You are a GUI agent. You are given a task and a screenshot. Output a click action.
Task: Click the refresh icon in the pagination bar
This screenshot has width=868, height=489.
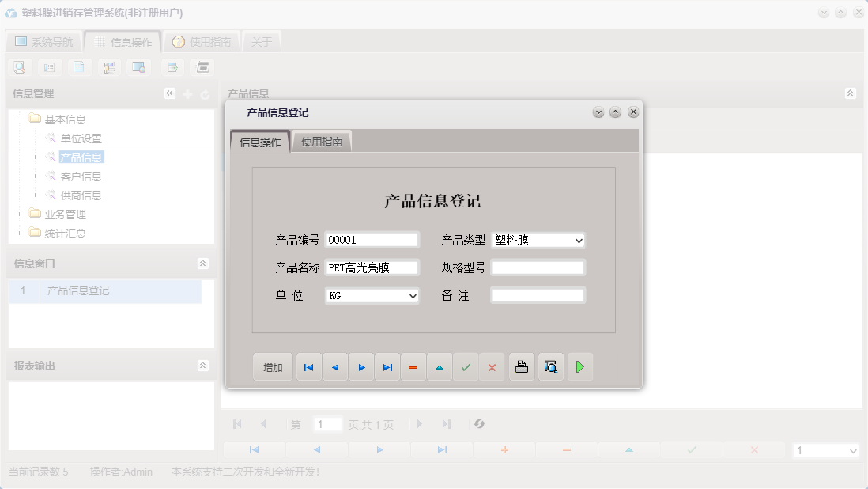pyautogui.click(x=478, y=424)
